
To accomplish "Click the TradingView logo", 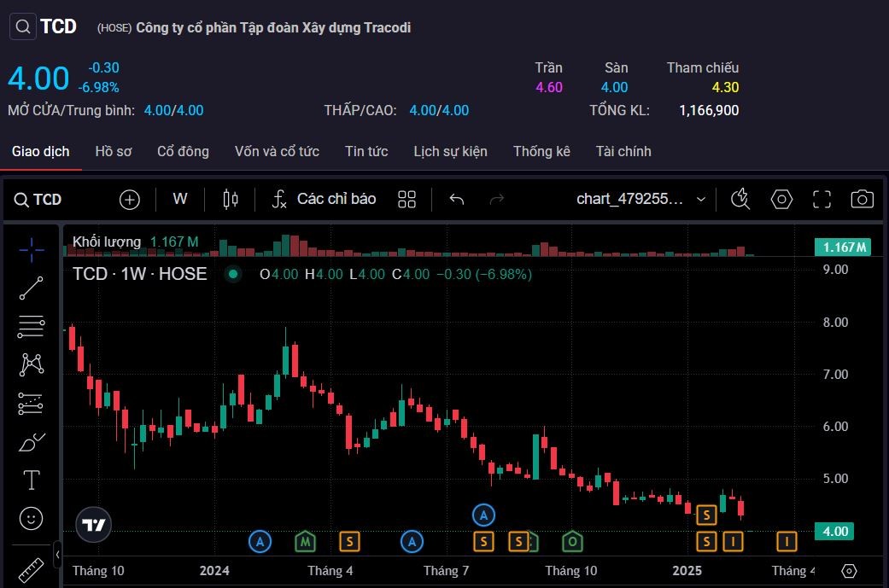I will (x=94, y=525).
